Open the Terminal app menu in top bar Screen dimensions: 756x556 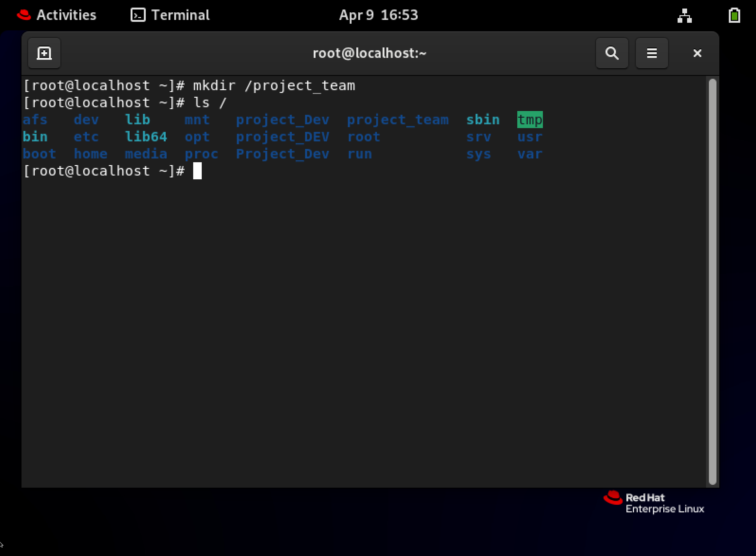pos(170,15)
